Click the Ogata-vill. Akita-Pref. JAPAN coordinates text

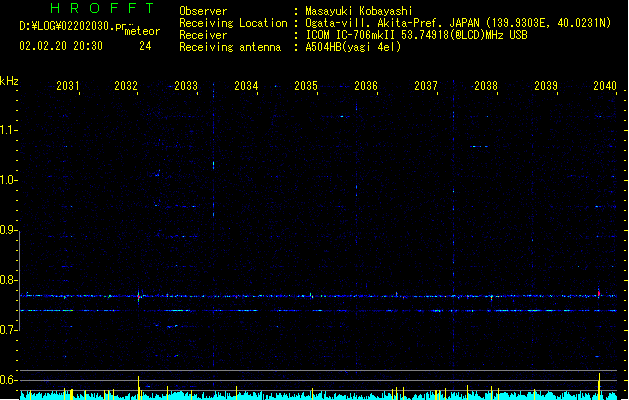pos(458,23)
